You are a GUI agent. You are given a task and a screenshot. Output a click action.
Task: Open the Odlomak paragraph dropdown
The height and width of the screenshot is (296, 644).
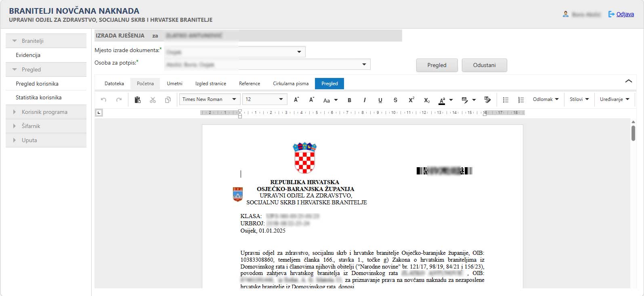pos(545,99)
